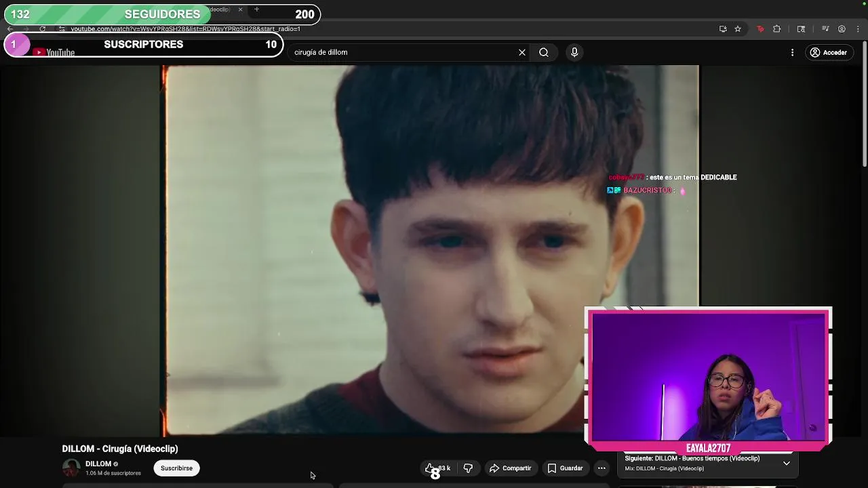Screen dimensions: 868x488
Task: Share the video via Compartir
Action: [511, 468]
